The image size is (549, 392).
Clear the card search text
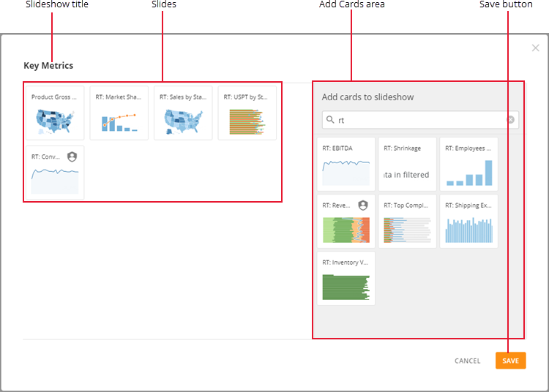click(510, 120)
